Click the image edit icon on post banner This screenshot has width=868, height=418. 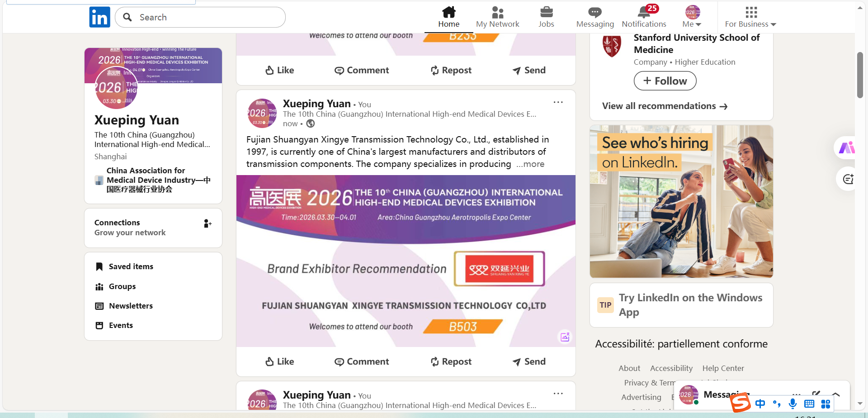565,337
